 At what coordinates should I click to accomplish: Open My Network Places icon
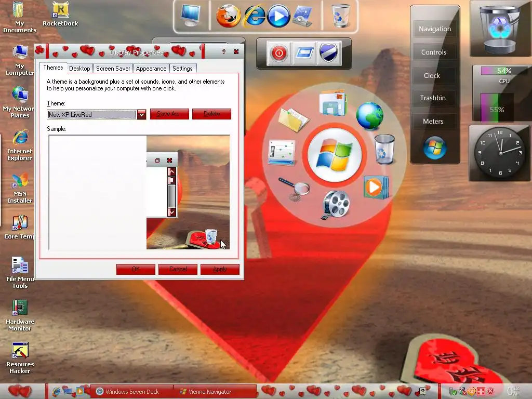[19, 102]
